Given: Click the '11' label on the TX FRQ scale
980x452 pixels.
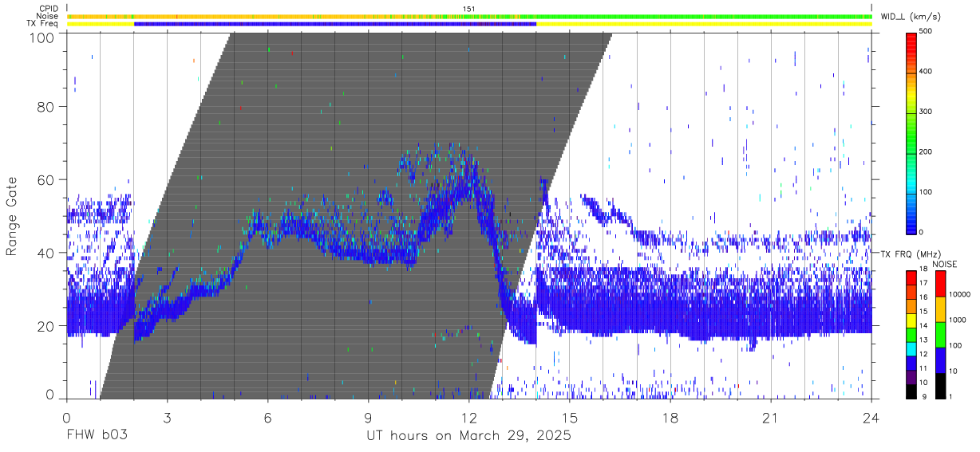Looking at the screenshot, I should coord(923,367).
